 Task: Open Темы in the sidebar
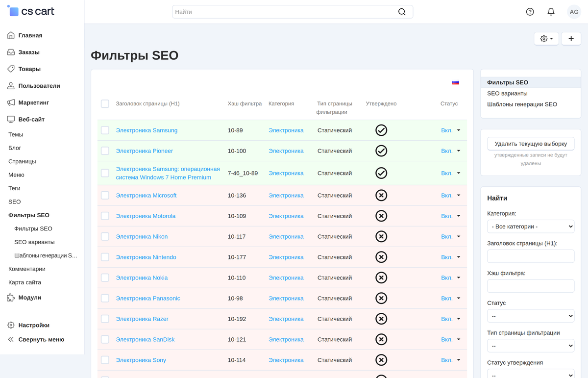pyautogui.click(x=16, y=134)
